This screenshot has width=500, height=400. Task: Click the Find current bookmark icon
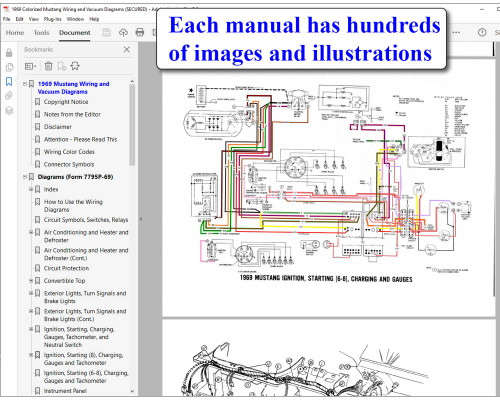pyautogui.click(x=75, y=66)
